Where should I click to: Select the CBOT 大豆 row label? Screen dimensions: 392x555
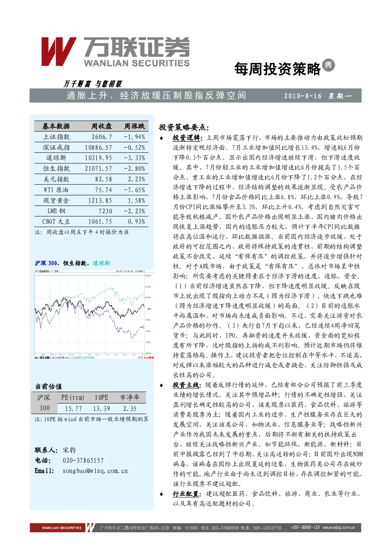click(56, 222)
